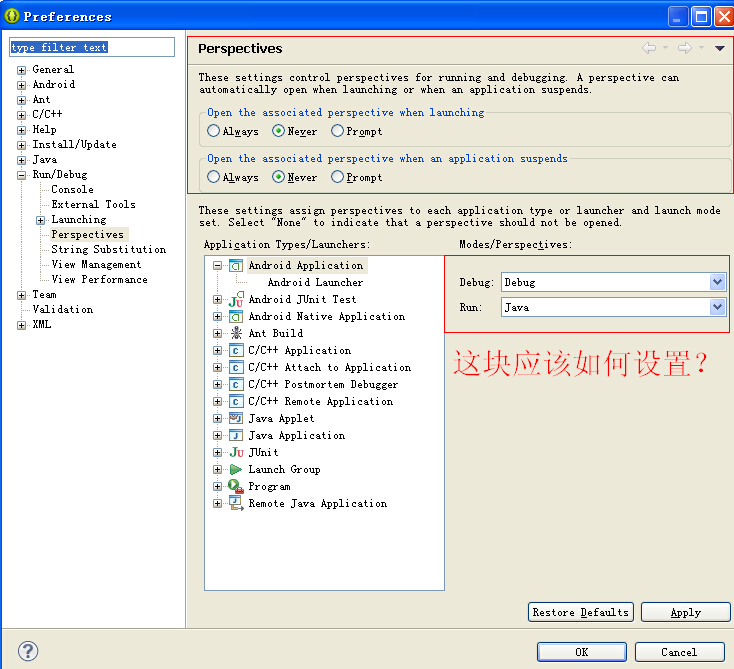
Task: Select Java in the preferences tree
Action: 45,160
